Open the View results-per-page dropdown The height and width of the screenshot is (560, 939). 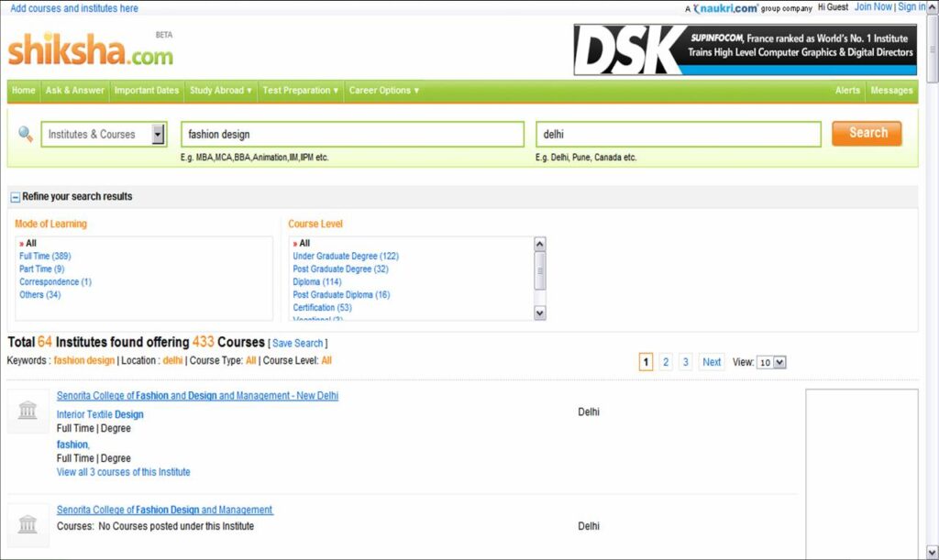coord(771,363)
